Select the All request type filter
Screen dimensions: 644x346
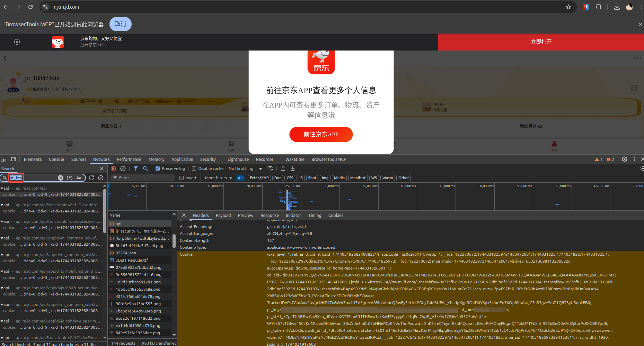(x=240, y=178)
